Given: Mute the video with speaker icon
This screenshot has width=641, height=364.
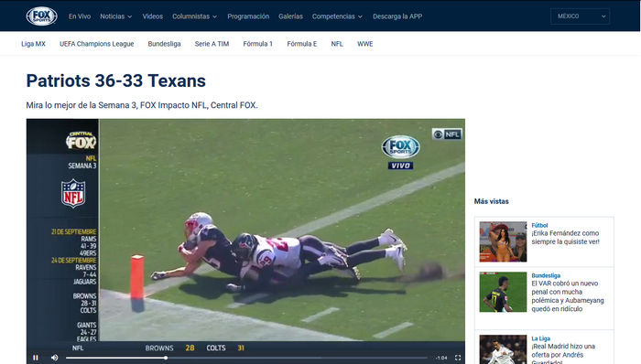Looking at the screenshot, I should (54, 358).
